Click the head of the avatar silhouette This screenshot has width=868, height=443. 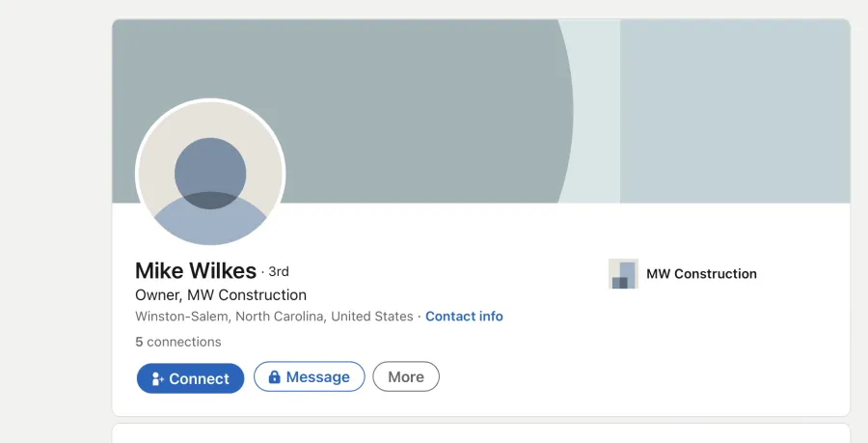click(210, 174)
